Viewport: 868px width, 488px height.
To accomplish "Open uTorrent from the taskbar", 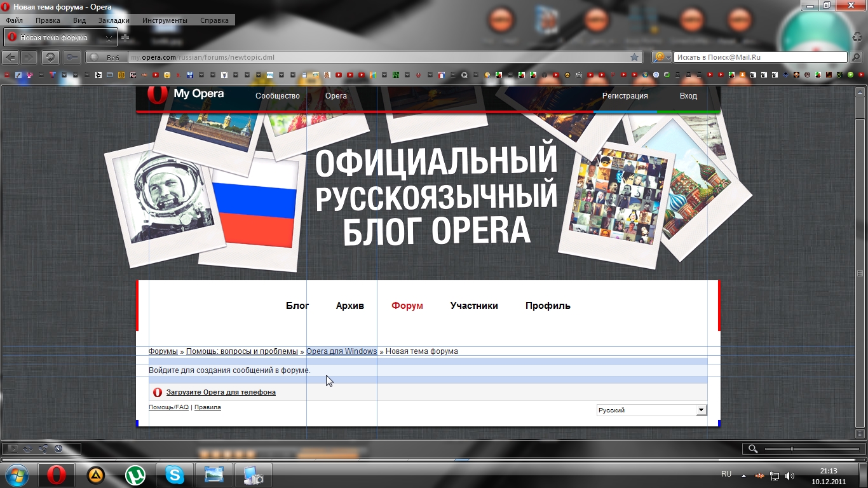I will 135,475.
